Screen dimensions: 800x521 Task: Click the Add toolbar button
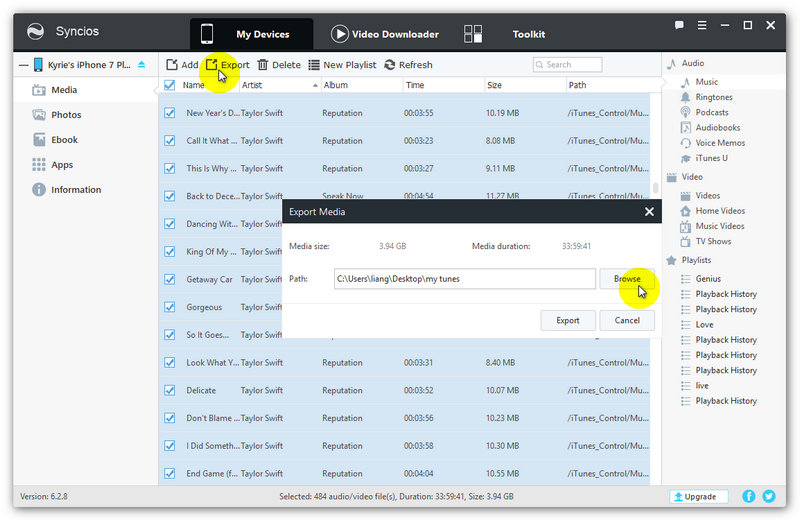click(x=182, y=65)
